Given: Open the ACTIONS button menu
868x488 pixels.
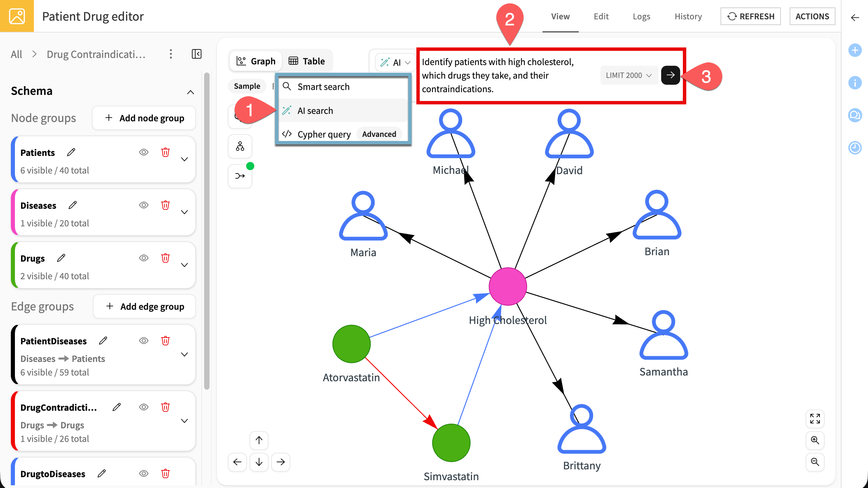Looking at the screenshot, I should (x=812, y=16).
